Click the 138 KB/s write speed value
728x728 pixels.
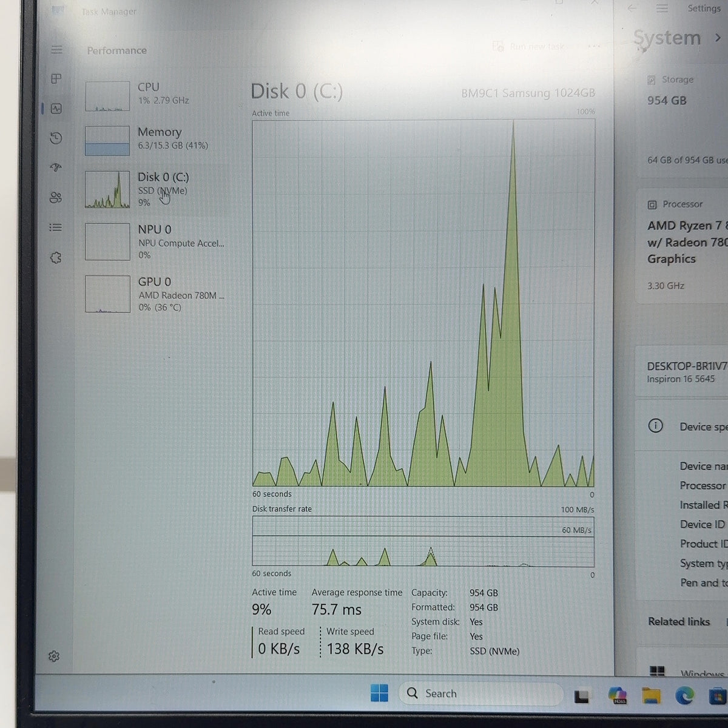click(356, 649)
